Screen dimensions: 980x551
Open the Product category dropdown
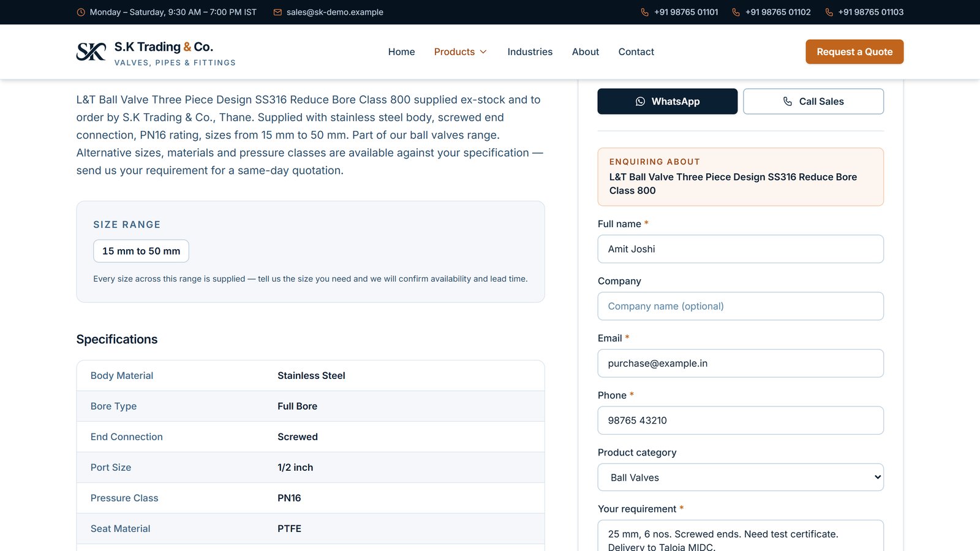741,478
